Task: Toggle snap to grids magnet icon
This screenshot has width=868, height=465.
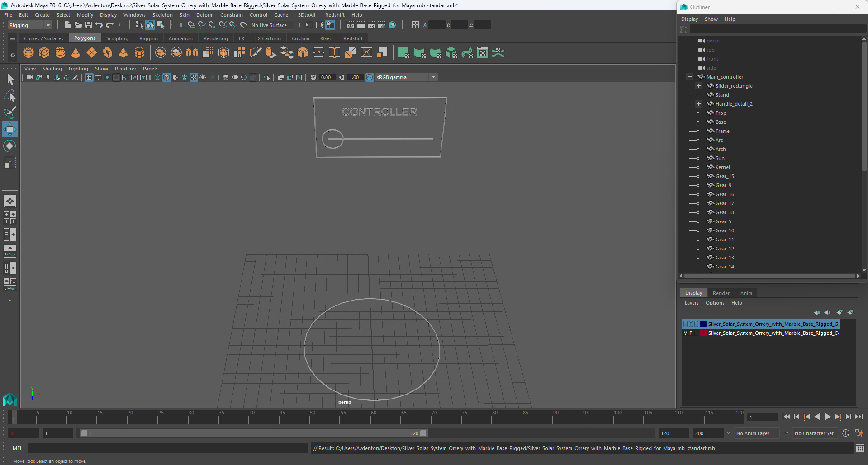Action: [191, 25]
